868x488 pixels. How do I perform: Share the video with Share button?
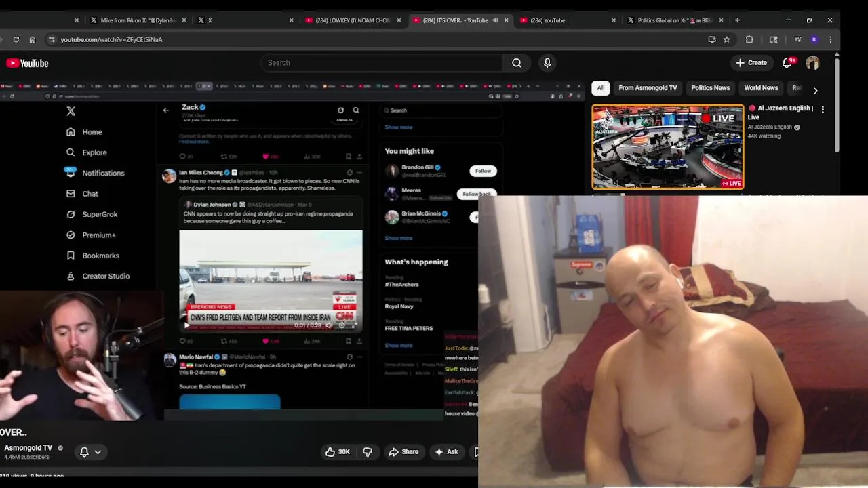pos(403,452)
